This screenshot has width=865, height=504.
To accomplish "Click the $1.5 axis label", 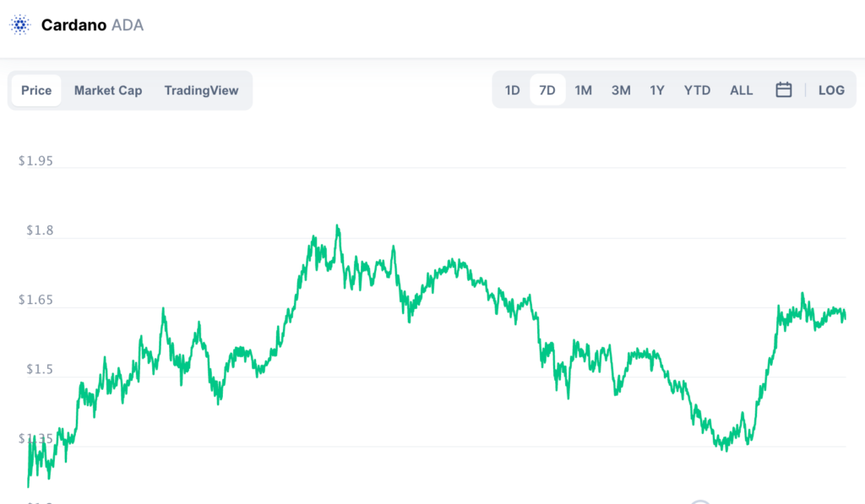I will coord(40,370).
